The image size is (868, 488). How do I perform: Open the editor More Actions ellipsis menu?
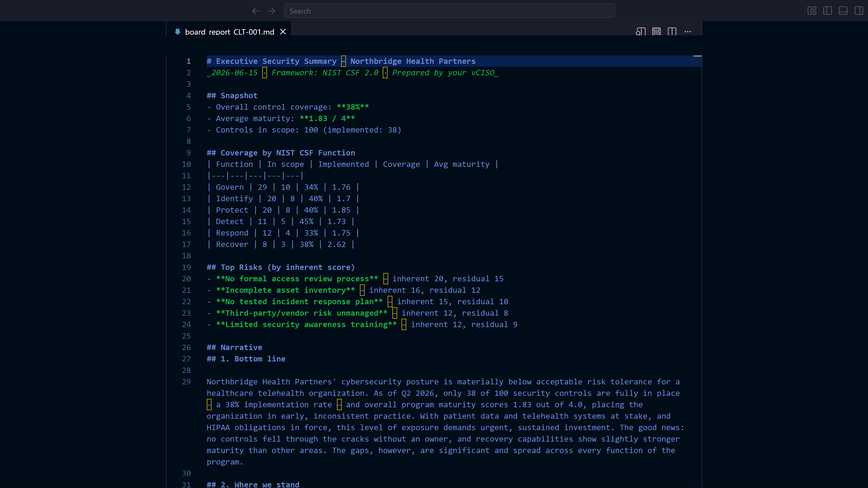pyautogui.click(x=688, y=32)
